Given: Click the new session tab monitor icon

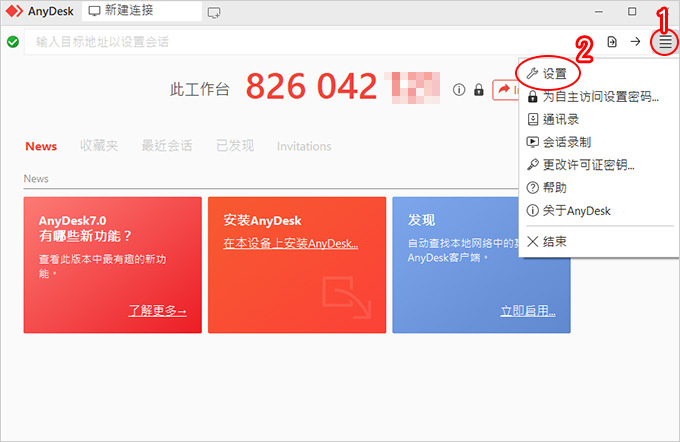Looking at the screenshot, I should [x=214, y=13].
